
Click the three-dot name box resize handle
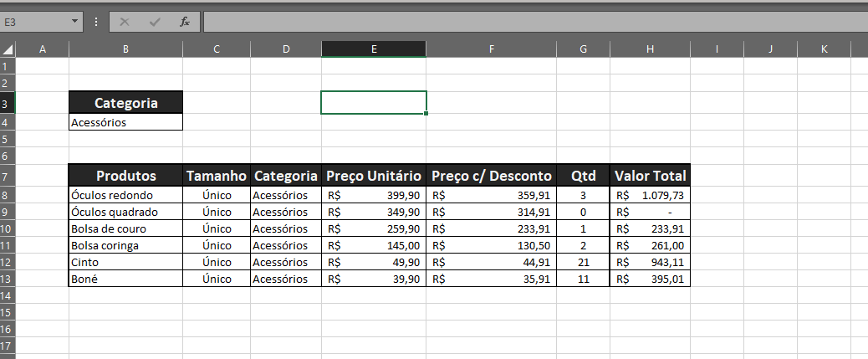tap(96, 22)
